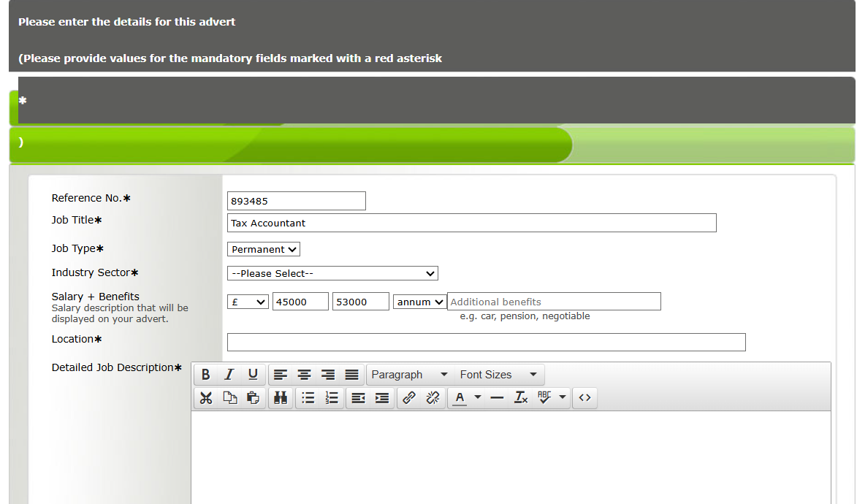Click the minimum salary field 45000

coord(300,301)
